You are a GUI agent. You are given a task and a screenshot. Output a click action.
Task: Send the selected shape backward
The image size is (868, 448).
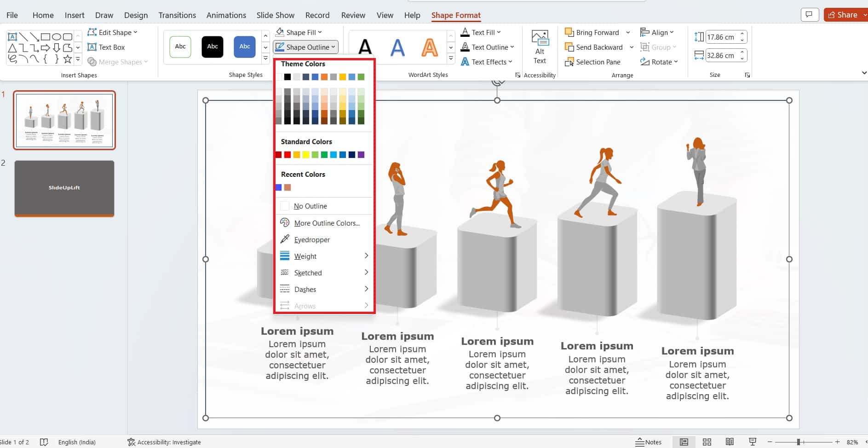click(596, 47)
